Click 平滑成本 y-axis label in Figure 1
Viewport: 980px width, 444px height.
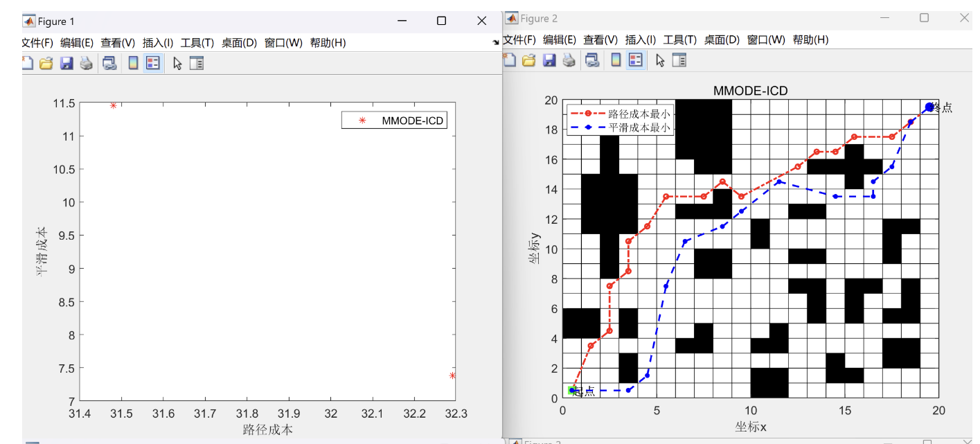click(x=42, y=251)
